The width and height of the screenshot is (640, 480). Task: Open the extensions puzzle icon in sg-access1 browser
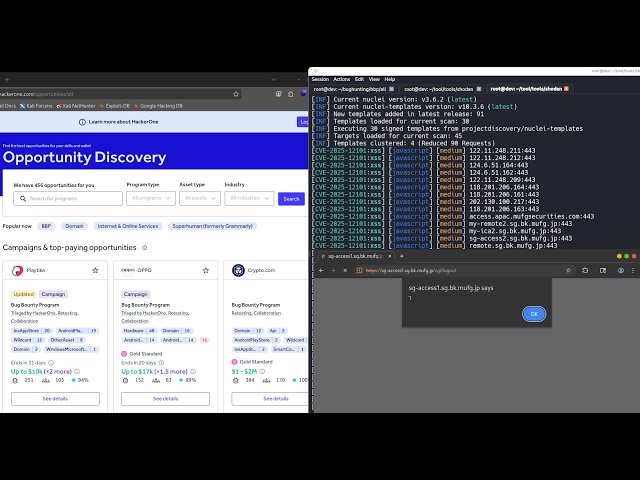pos(585,270)
